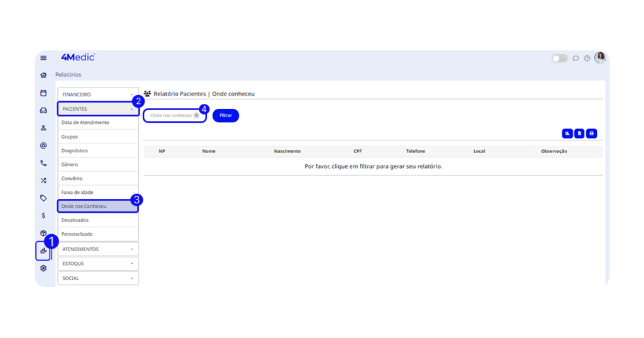The width and height of the screenshot is (644, 338).
Task: Open the calendar icon in sidebar
Action: [x=43, y=93]
